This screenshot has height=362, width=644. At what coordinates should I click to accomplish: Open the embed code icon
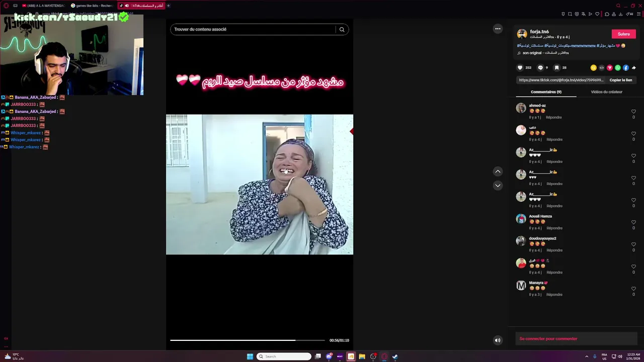click(602, 67)
